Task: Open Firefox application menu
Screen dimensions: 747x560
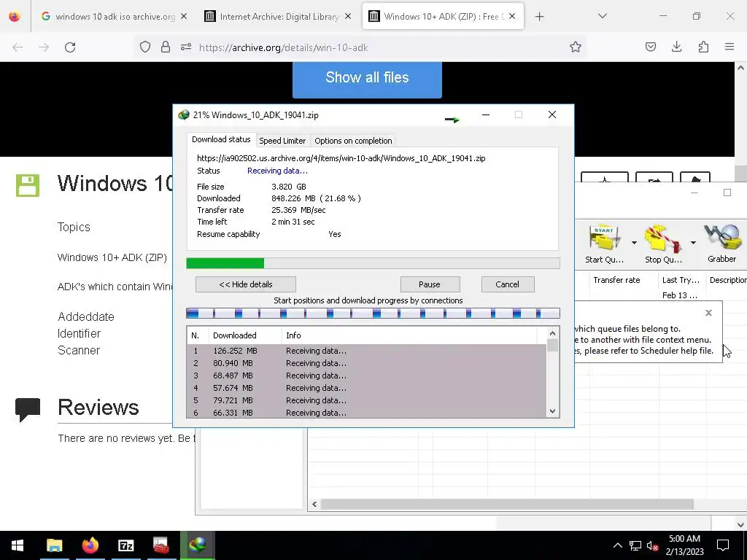Action: (x=729, y=47)
